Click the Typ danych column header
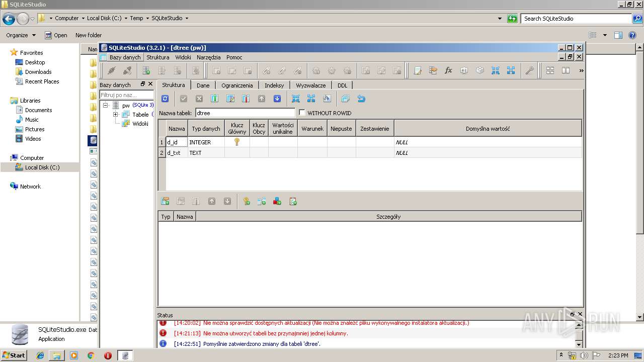 tap(206, 129)
